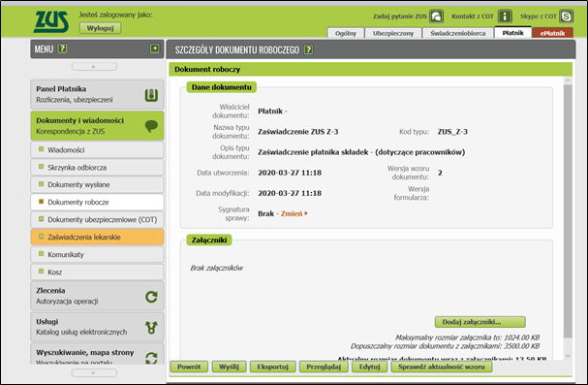This screenshot has width=588, height=385.
Task: Click the Zmień link for Sygnatura sprawy
Action: [x=294, y=213]
